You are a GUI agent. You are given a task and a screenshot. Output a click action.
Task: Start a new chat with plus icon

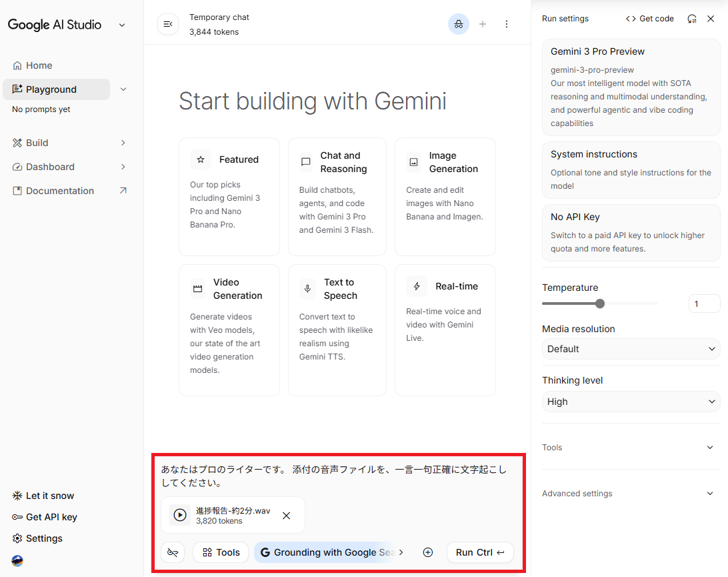point(483,24)
